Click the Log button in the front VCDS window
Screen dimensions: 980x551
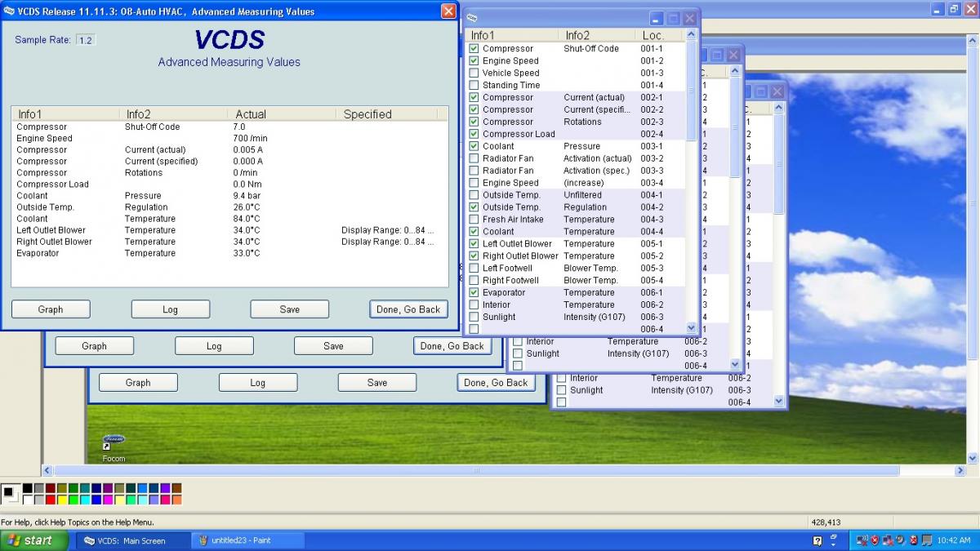coord(170,309)
